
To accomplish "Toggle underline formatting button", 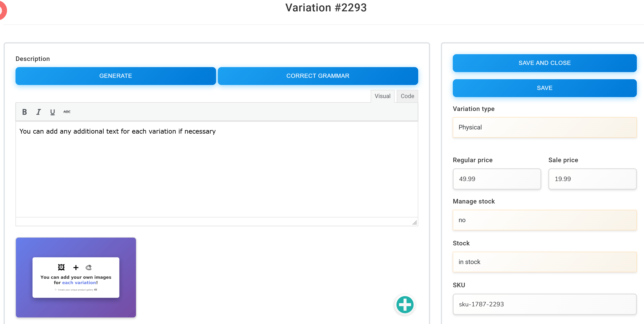I will 52,112.
